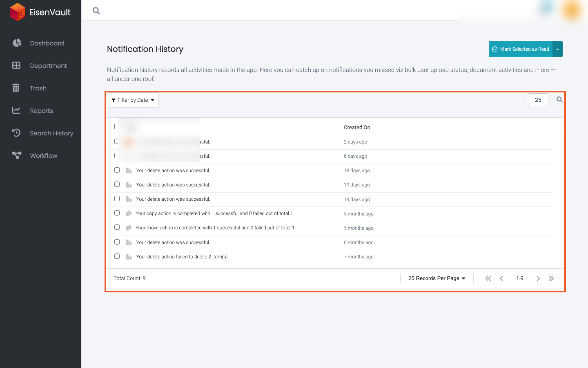Click the Workflow icon in sidebar
This screenshot has width=588, height=368.
coord(17,155)
